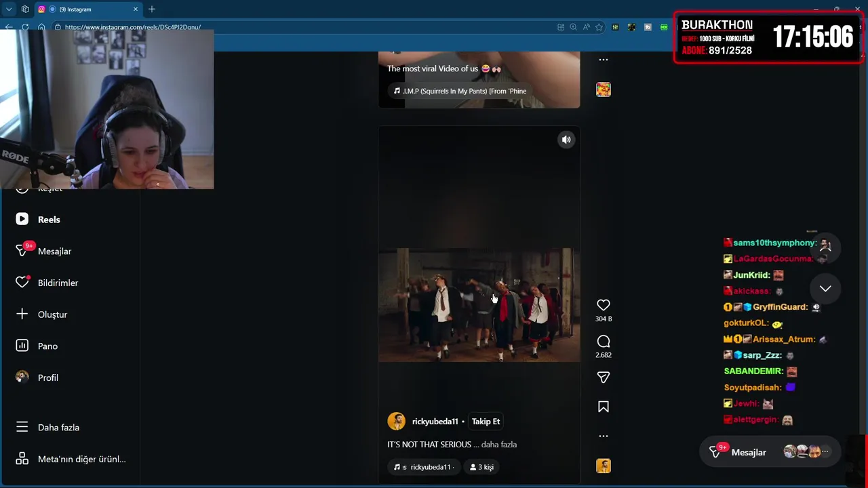Open the Pano dashboard item
This screenshot has width=868, height=488.
click(x=47, y=346)
